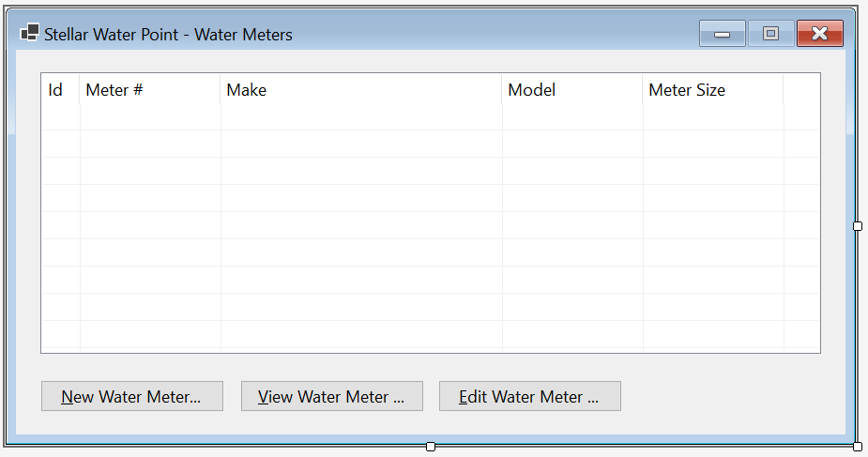868x457 pixels.
Task: Open the New Water Meter dialog
Action: tap(131, 396)
